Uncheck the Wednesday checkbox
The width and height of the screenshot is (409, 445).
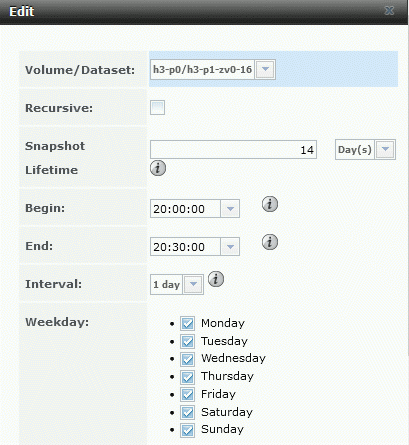(187, 359)
